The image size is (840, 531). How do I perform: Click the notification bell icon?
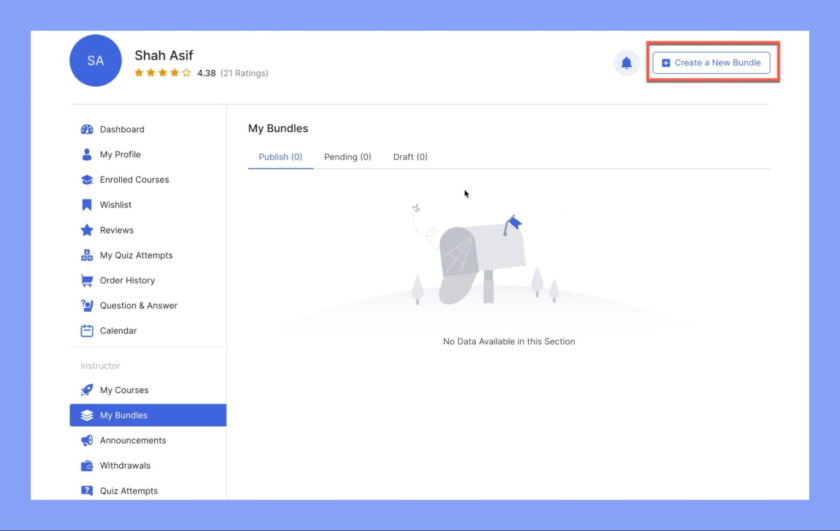coord(626,63)
